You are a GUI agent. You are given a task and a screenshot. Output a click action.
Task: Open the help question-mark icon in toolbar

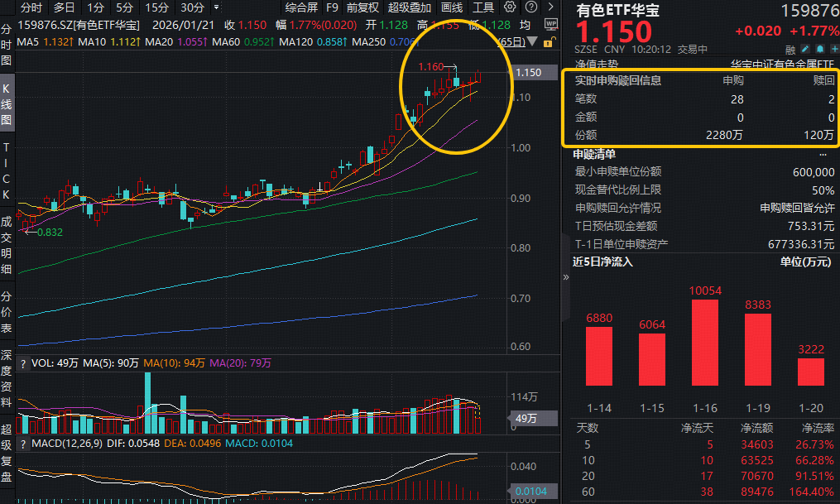click(530, 7)
